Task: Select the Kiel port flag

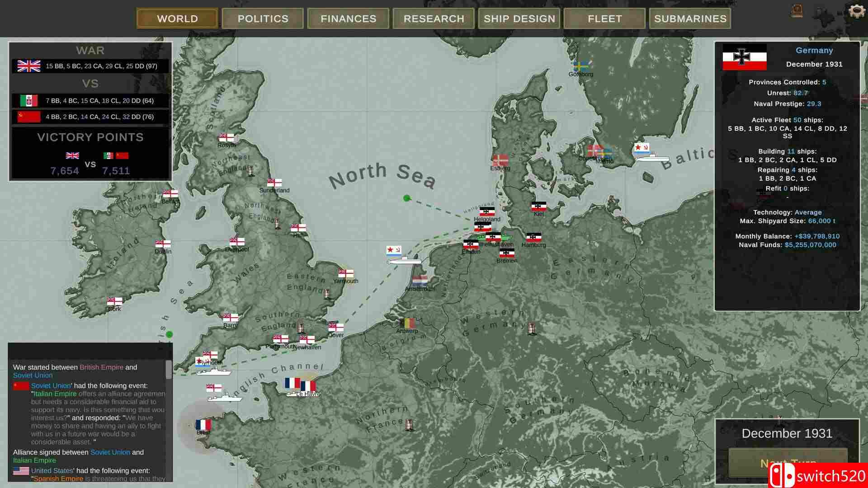Action: click(538, 206)
